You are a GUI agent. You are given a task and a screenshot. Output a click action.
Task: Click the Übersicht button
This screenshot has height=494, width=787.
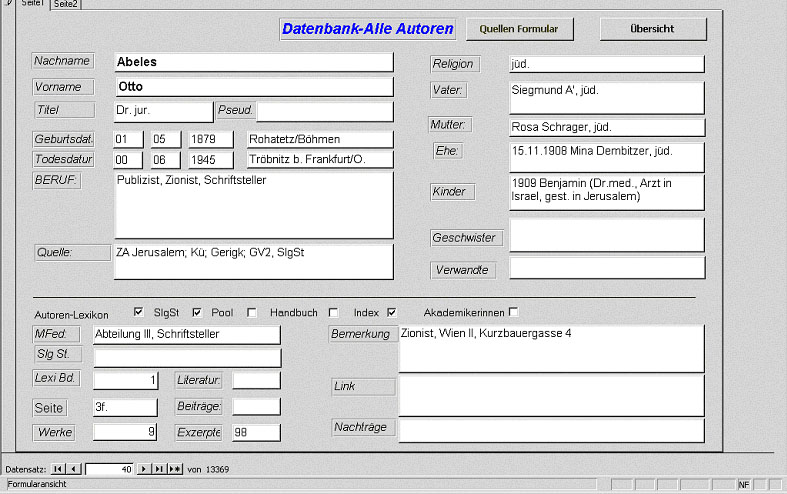pos(652,29)
